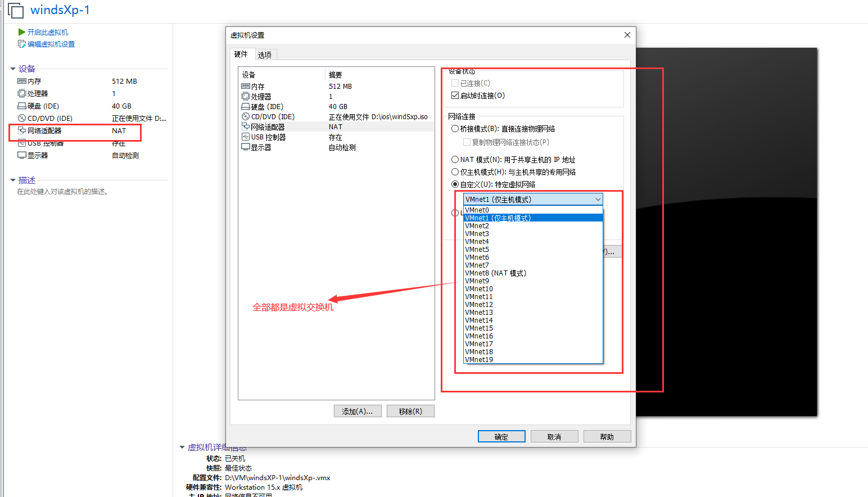Select NAT 模式(N) radio button
Image resolution: width=868 pixels, height=497 pixels.
tap(455, 159)
